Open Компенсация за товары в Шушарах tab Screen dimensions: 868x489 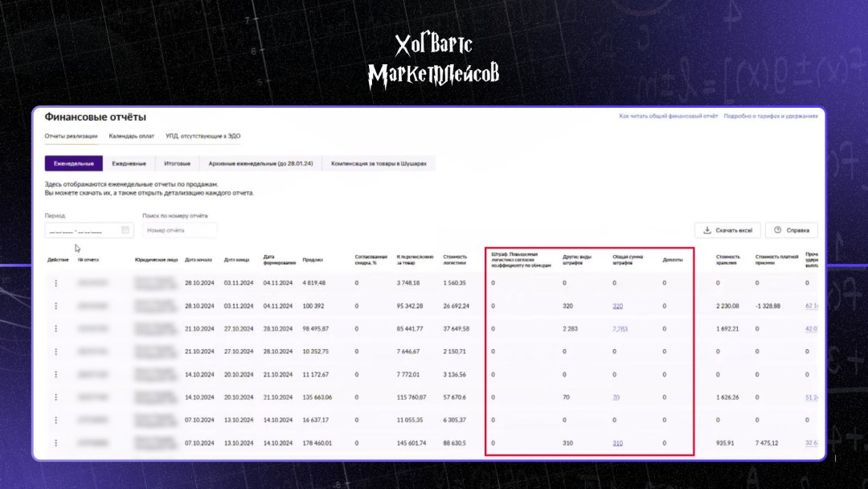(379, 164)
